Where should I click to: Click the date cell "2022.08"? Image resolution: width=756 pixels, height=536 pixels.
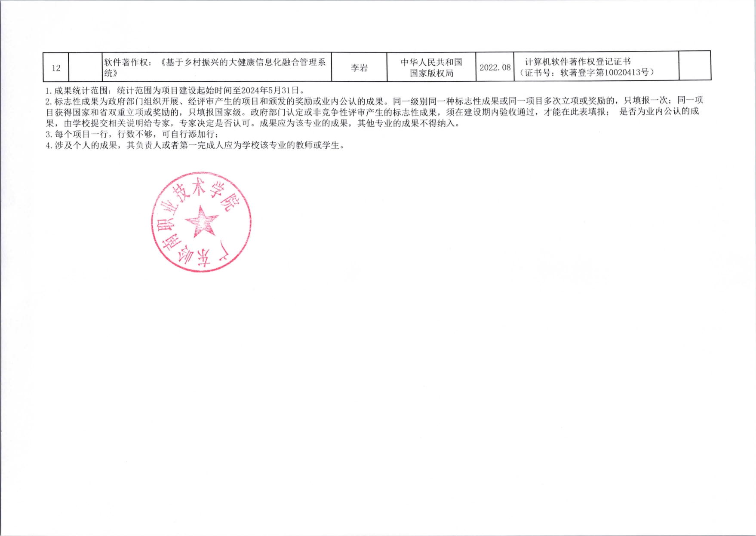point(495,67)
